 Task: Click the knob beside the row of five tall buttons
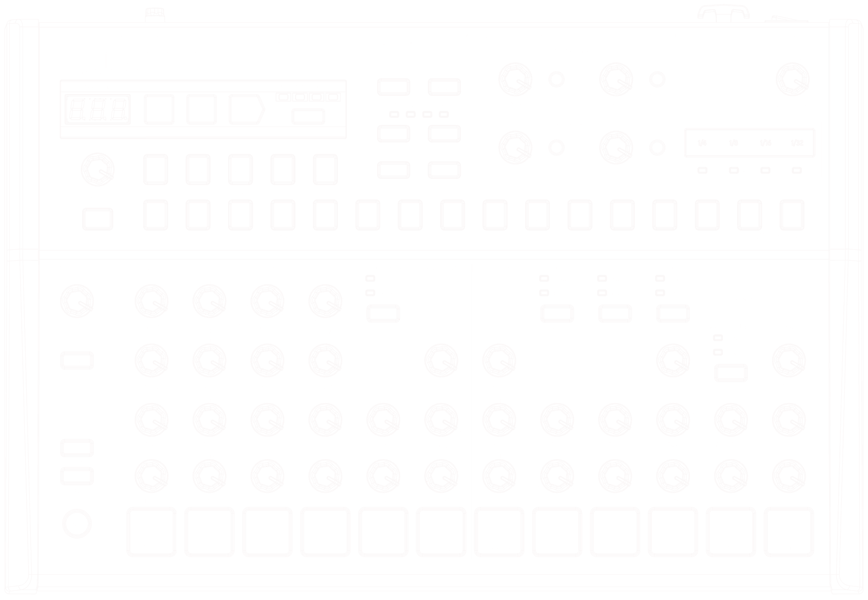[x=98, y=169]
